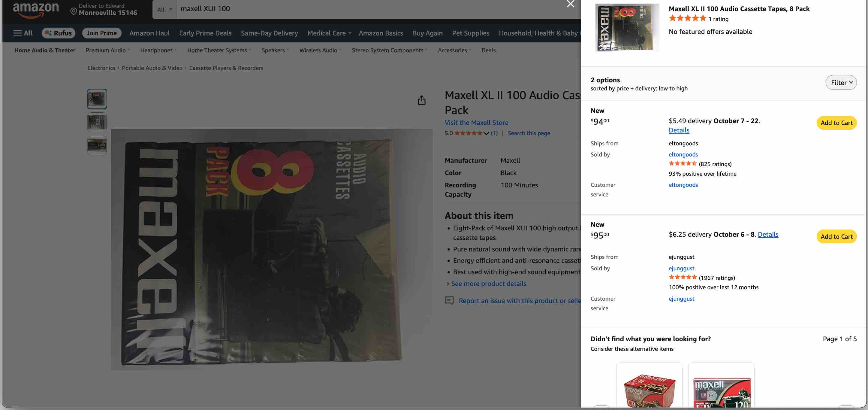Click the five-star rating in offers panel
The height and width of the screenshot is (410, 868).
687,19
